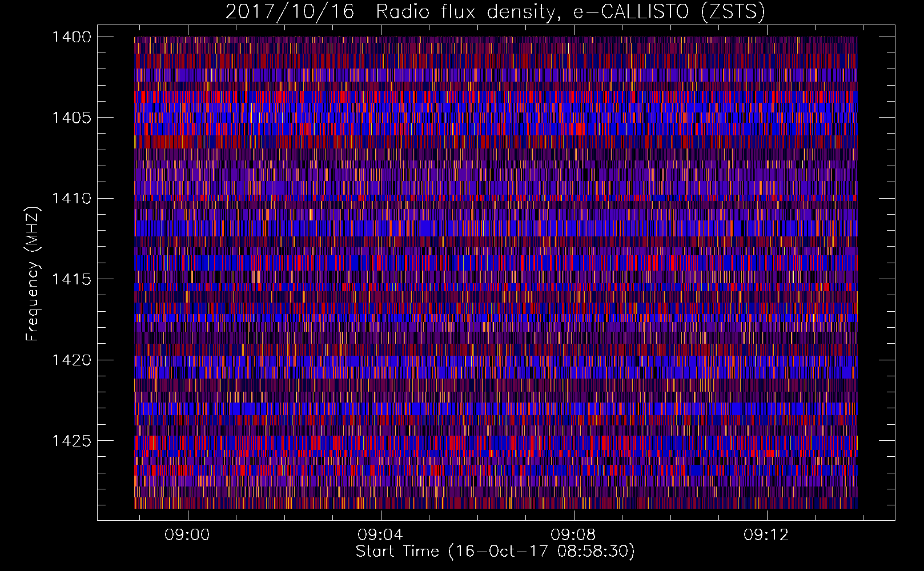Click the 1400 frequency tick label
924x571 pixels.
[x=71, y=37]
